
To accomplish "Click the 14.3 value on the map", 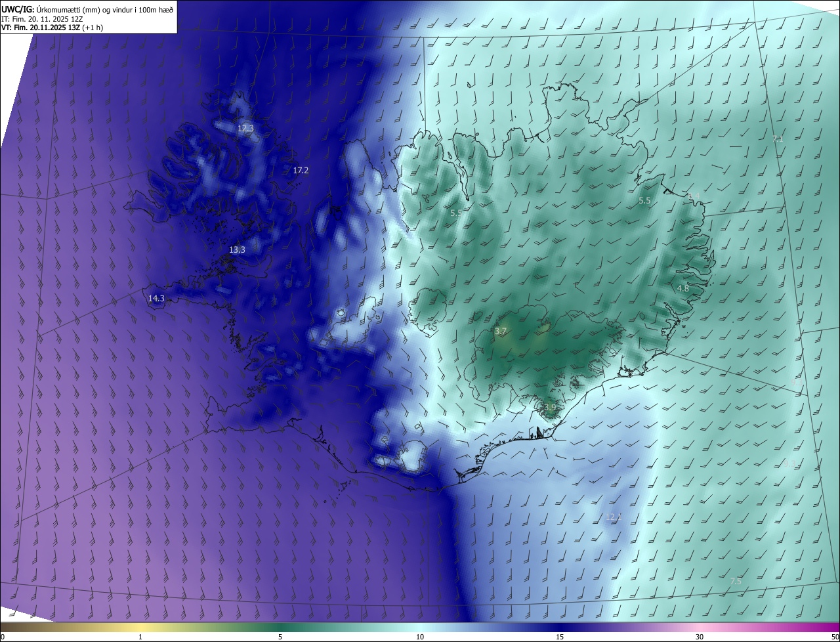I will coord(156,298).
